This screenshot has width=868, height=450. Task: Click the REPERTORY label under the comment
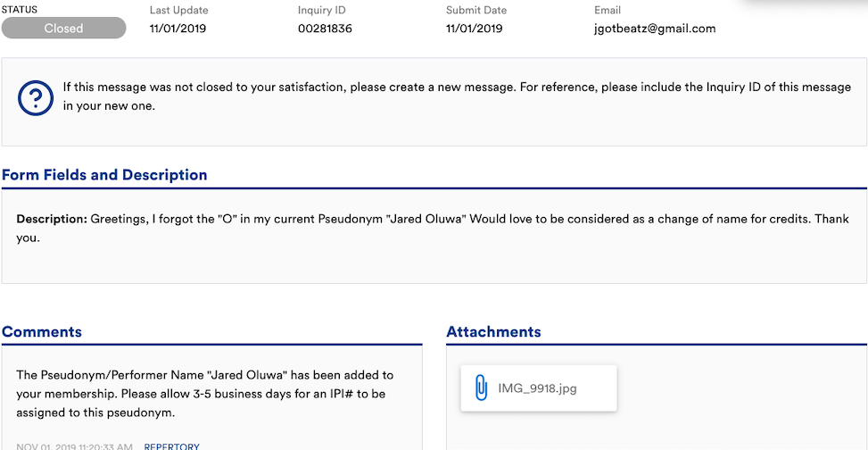coord(171,446)
